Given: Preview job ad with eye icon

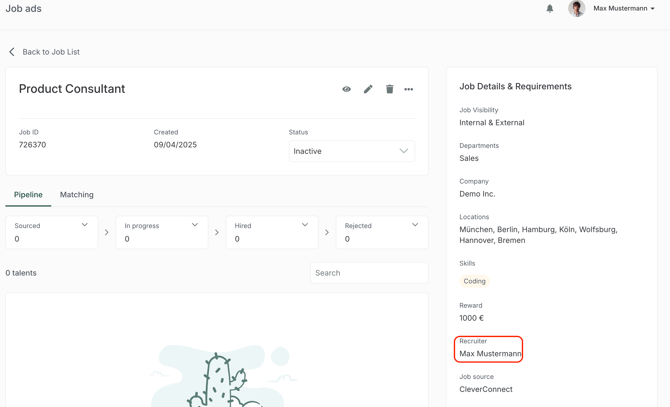Looking at the screenshot, I should click(x=347, y=89).
